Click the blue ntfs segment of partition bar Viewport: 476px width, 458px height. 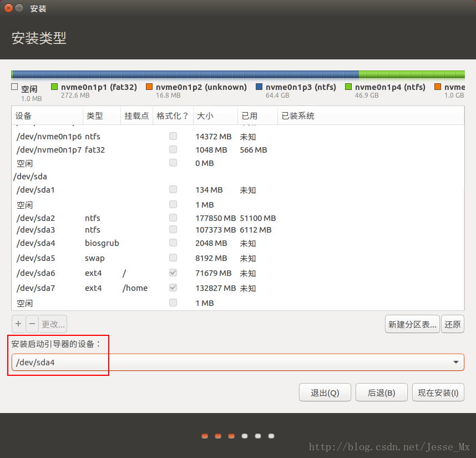click(185, 74)
